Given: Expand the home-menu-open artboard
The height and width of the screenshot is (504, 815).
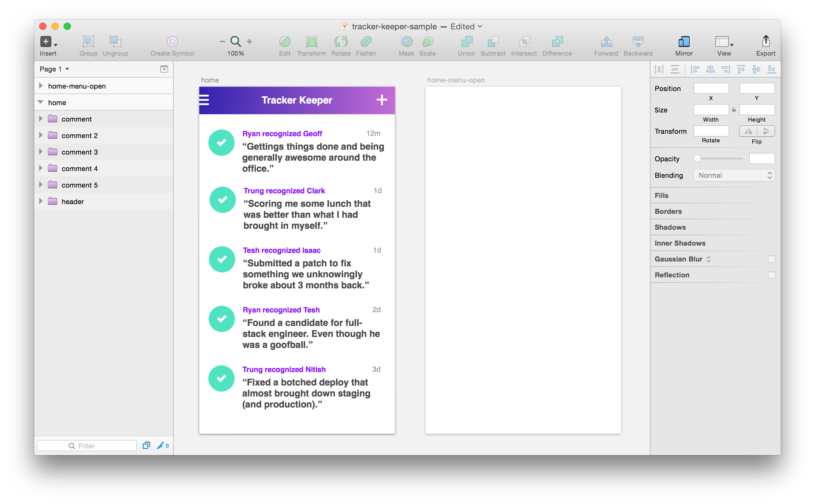Looking at the screenshot, I should [x=41, y=86].
